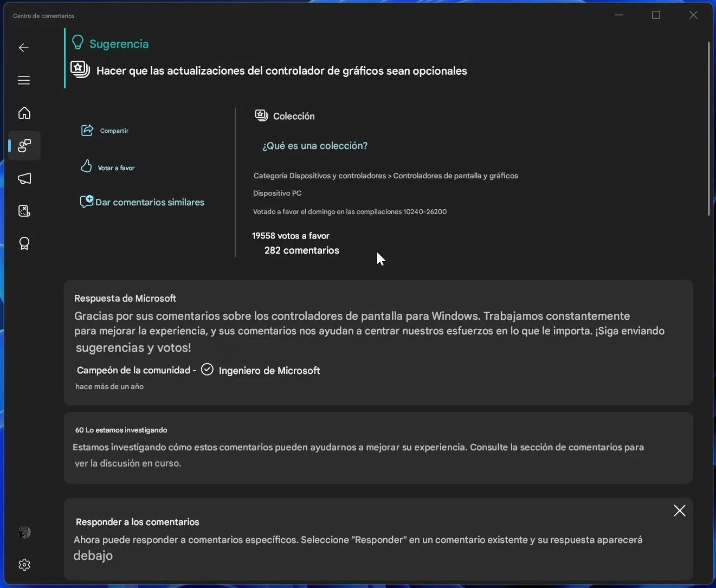Click the Colección heading text
716x588 pixels.
pyautogui.click(x=294, y=116)
